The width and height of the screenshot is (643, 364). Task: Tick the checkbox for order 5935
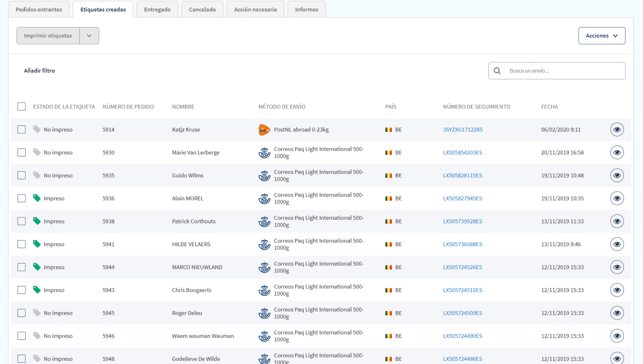tap(22, 175)
